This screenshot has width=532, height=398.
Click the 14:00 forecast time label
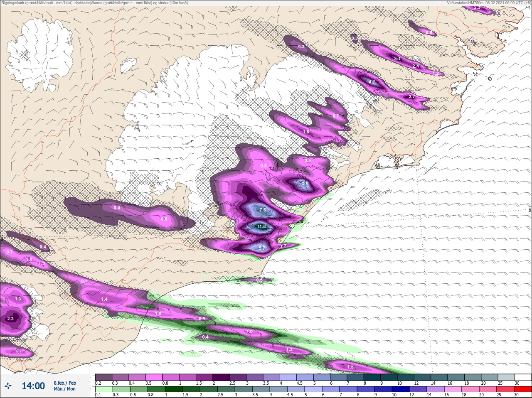[33, 386]
